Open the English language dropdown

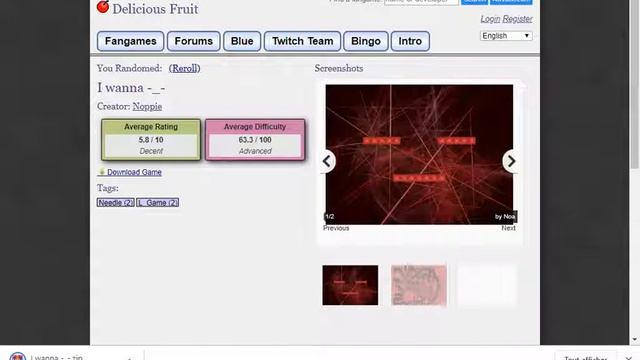point(506,36)
